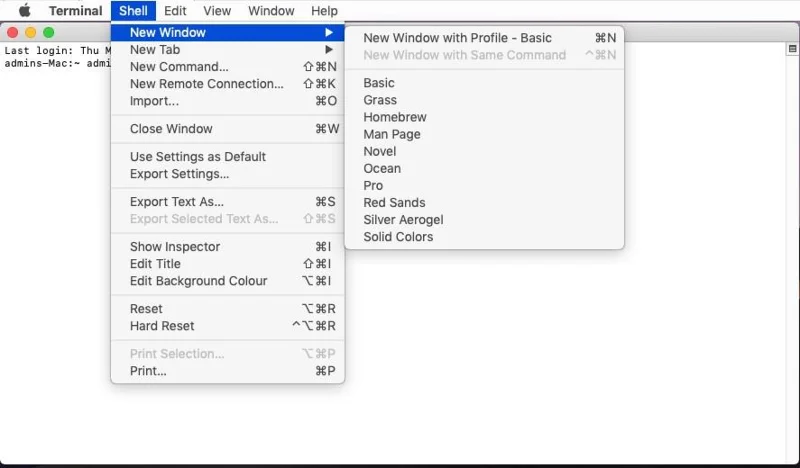The image size is (800, 468).
Task: Open the Edit menu
Action: pos(175,11)
